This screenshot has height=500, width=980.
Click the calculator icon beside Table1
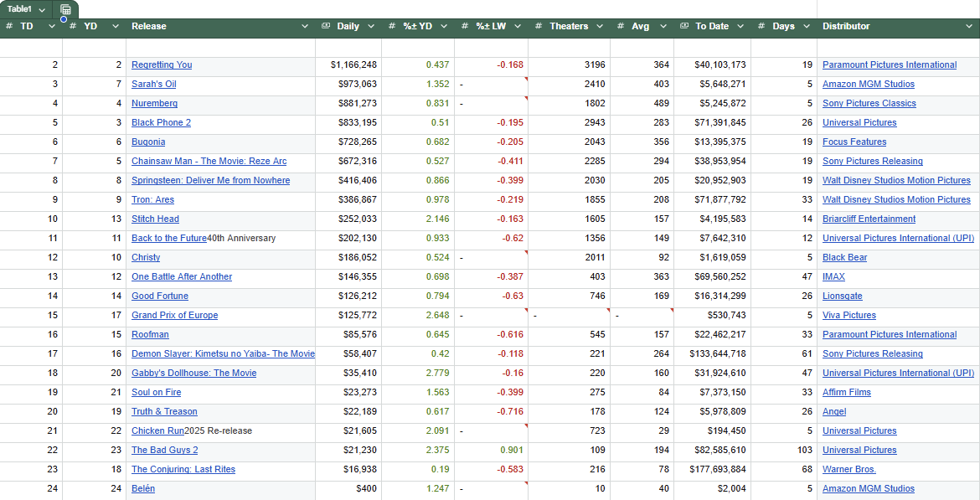[x=66, y=9]
